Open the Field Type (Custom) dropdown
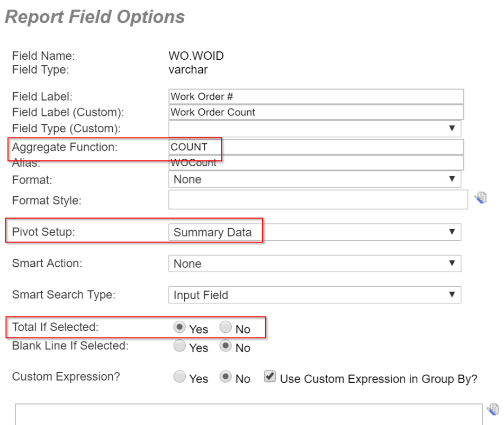This screenshot has width=504, height=425. 314,128
